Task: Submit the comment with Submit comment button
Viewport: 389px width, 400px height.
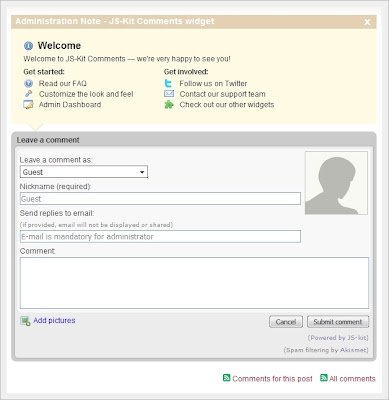Action: click(x=338, y=322)
